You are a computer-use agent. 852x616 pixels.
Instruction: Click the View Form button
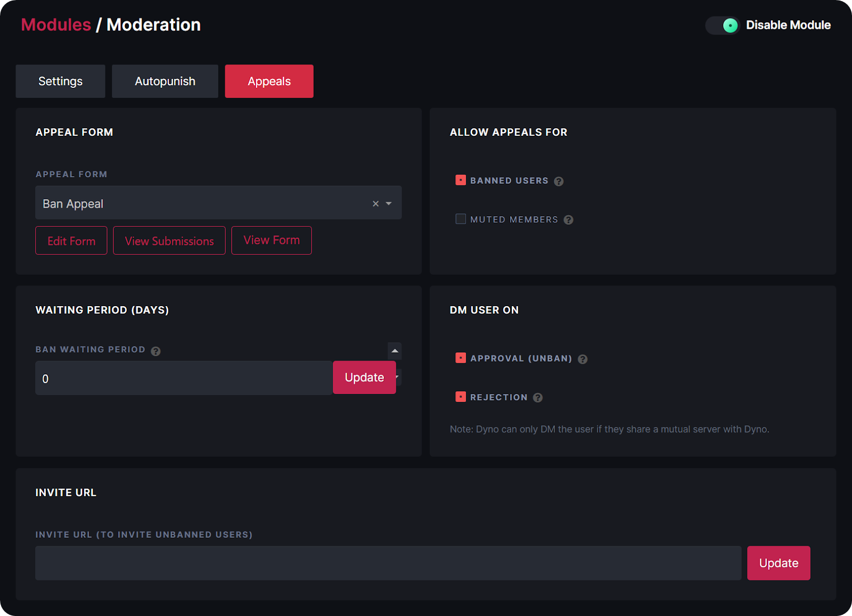[x=271, y=240]
